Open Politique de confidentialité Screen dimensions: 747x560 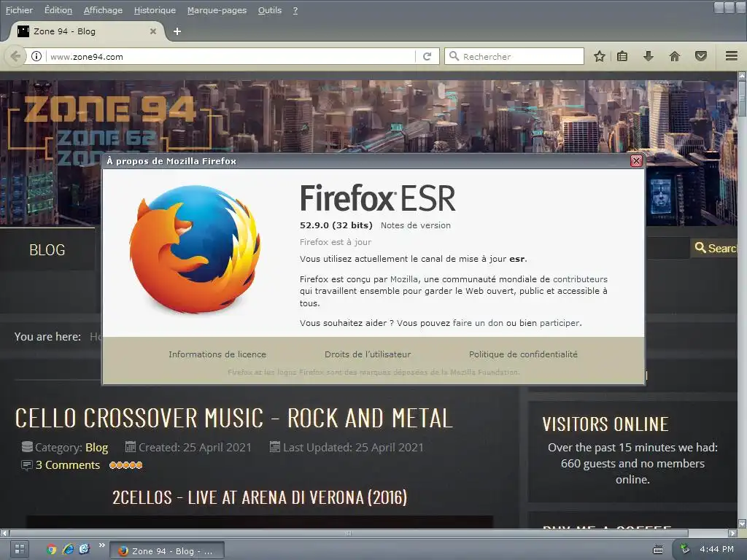coord(523,354)
